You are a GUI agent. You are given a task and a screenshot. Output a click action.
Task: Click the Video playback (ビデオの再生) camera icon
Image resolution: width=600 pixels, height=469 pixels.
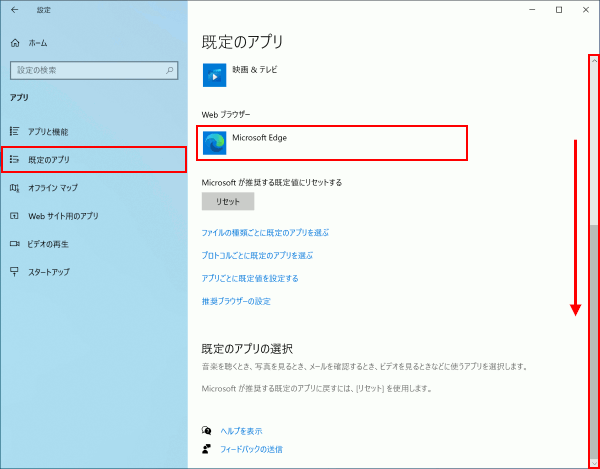pyautogui.click(x=14, y=244)
